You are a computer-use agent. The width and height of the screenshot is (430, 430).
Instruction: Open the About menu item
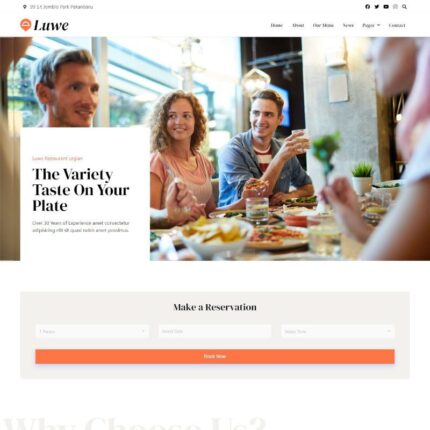pyautogui.click(x=298, y=25)
